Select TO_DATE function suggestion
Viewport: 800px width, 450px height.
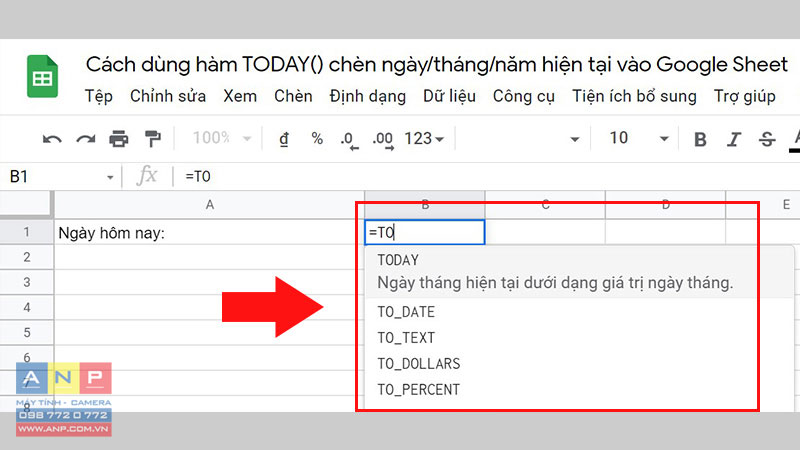[x=580, y=312]
